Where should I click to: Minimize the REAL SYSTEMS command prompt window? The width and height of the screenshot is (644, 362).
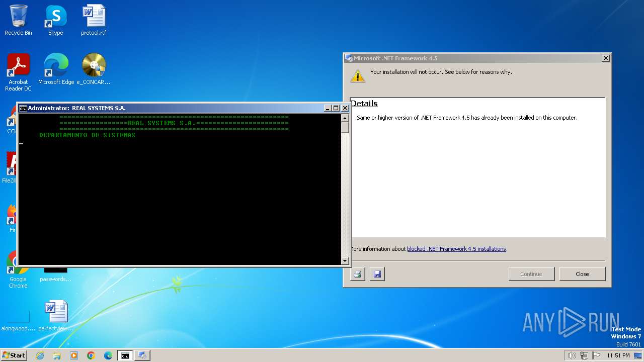click(x=328, y=108)
